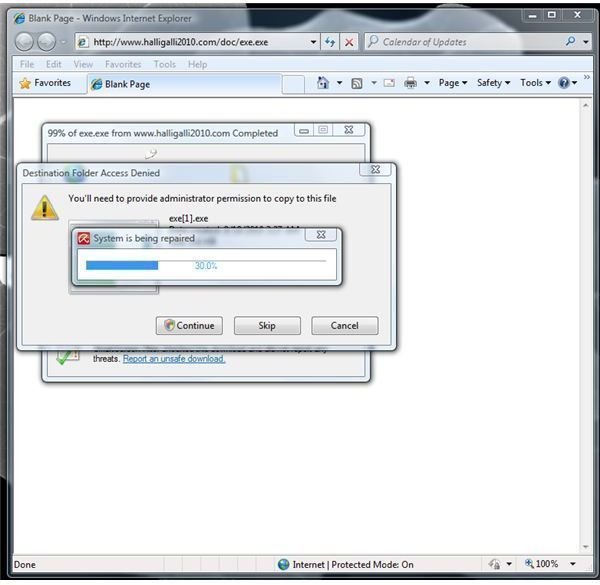
Task: Click the Continue button with shield
Action: [189, 326]
